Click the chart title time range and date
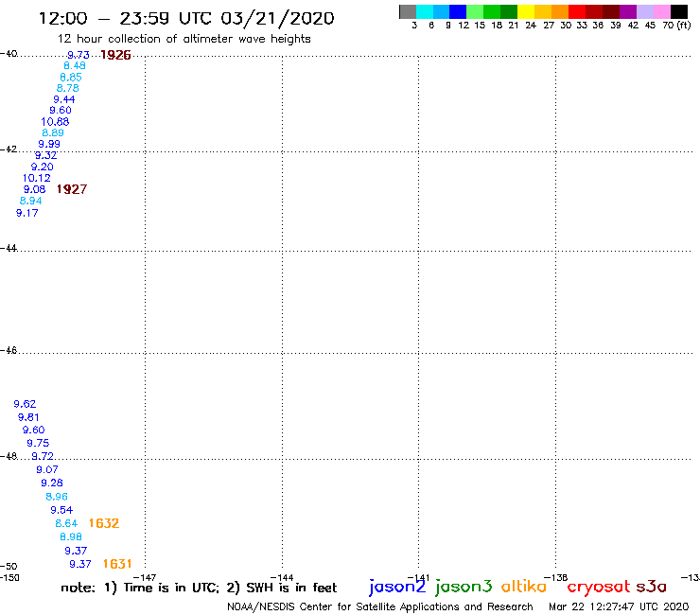The width and height of the screenshot is (700, 615). tap(186, 19)
